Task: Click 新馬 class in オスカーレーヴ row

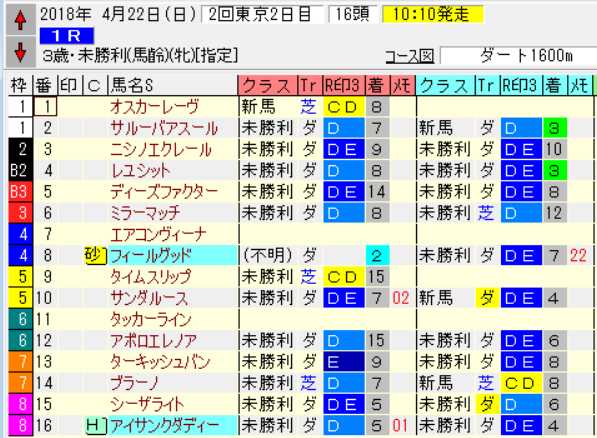Action: point(258,107)
